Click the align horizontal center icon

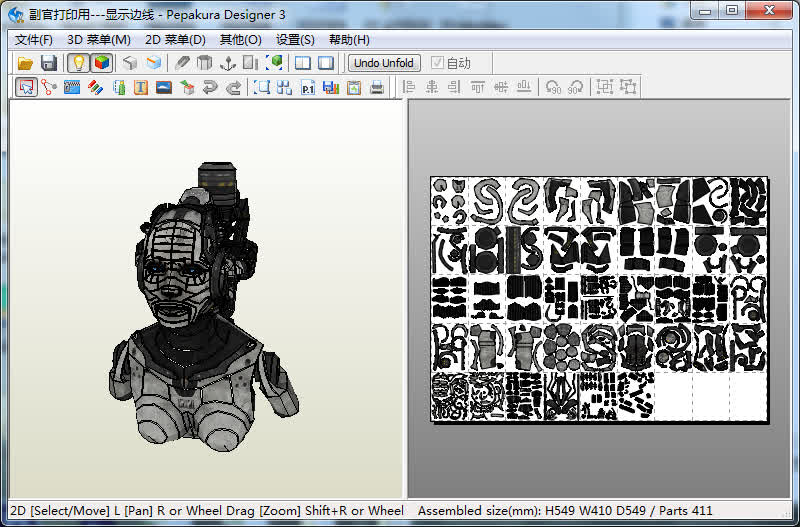(432, 87)
